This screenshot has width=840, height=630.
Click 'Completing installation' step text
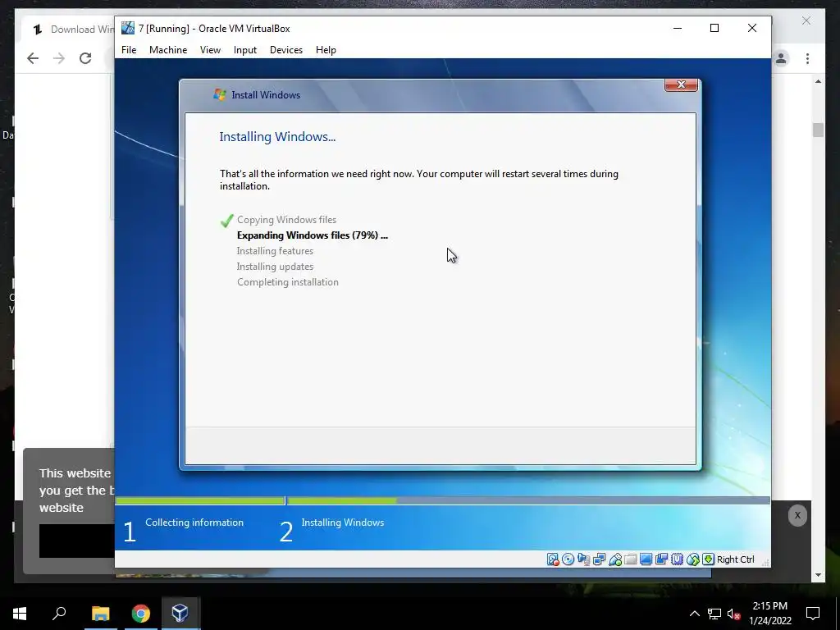click(288, 282)
